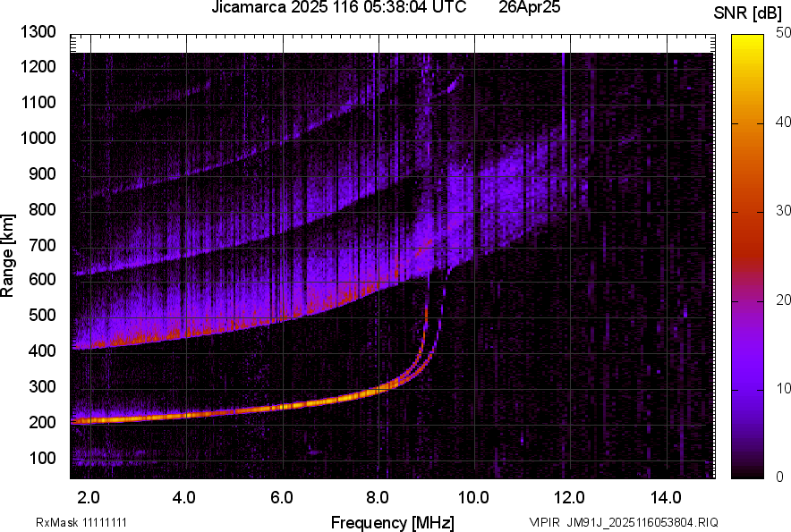Click the y-axis tick label '1300'
This screenshot has height=532, width=791.
[38, 32]
